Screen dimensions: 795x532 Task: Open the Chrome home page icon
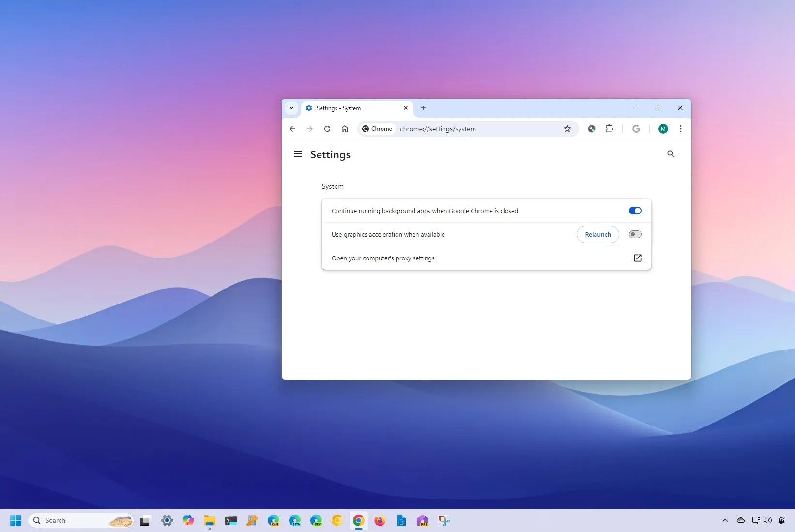click(345, 129)
